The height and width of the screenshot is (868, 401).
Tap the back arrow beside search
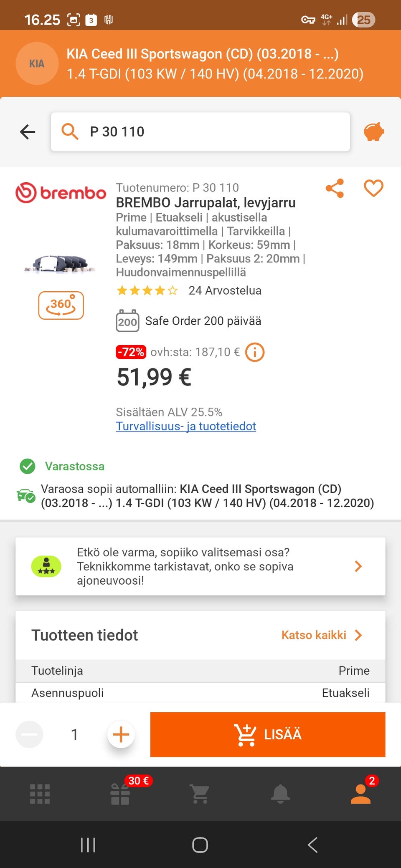pyautogui.click(x=28, y=132)
